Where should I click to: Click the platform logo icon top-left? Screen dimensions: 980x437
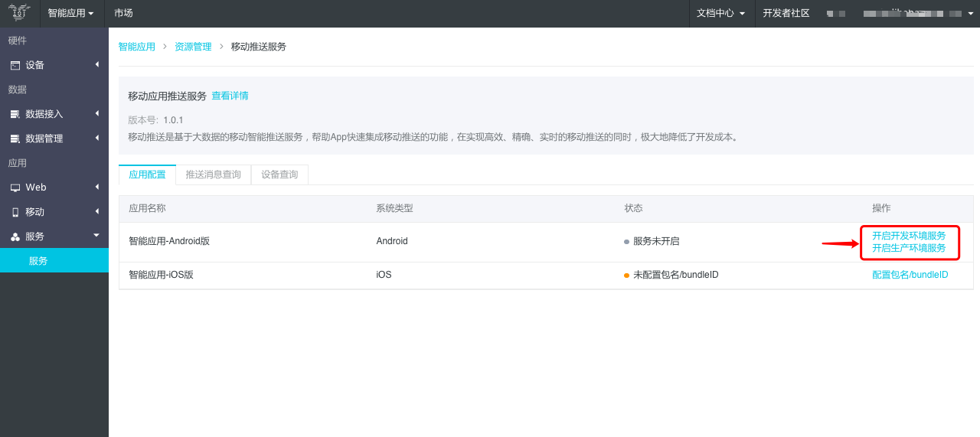[19, 13]
